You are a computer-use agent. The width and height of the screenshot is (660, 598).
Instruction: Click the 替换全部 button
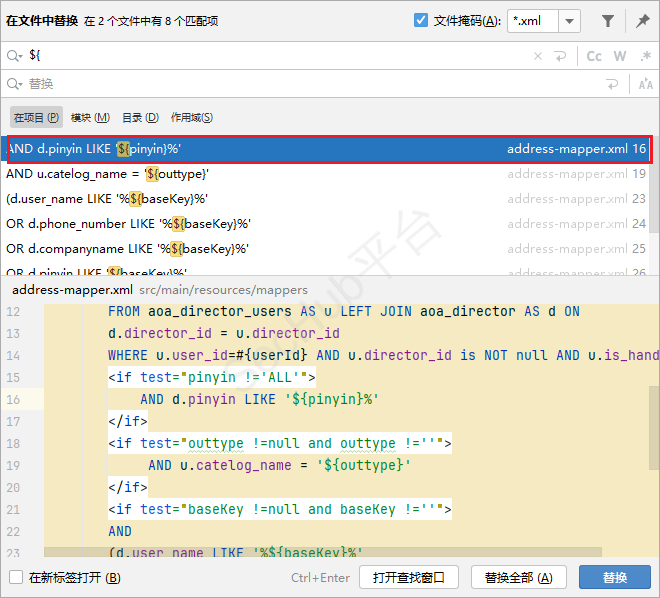(x=517, y=577)
